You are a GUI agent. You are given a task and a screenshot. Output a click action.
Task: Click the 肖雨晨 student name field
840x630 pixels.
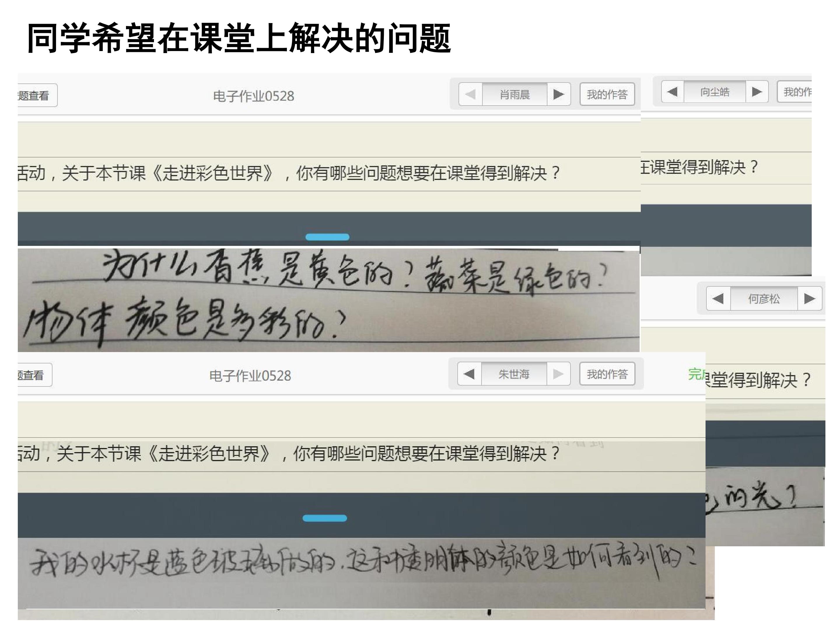(514, 94)
